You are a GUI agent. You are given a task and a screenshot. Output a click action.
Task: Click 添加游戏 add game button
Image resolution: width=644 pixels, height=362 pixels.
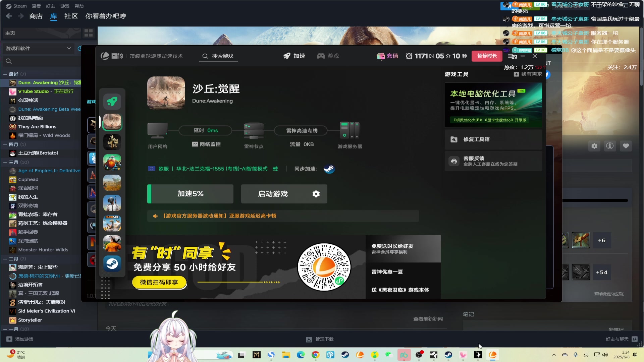click(x=20, y=339)
